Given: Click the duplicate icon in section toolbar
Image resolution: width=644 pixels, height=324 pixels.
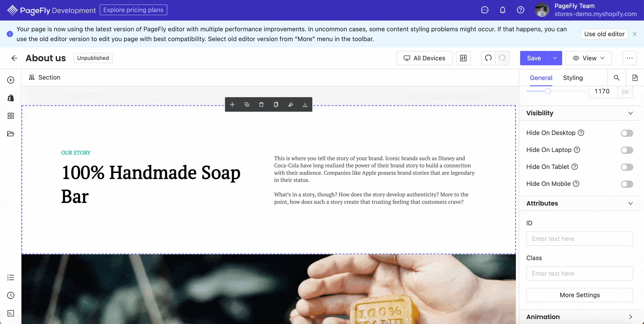Looking at the screenshot, I should [x=247, y=104].
